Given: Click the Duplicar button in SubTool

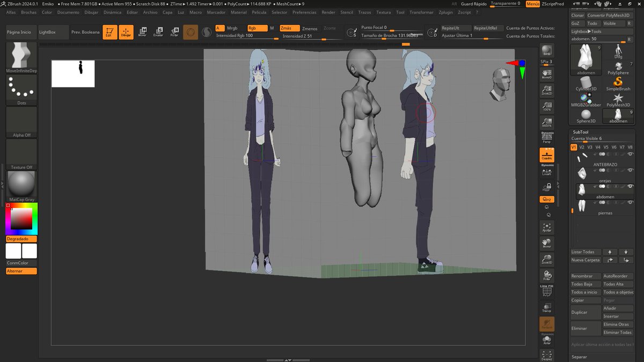Looking at the screenshot, I should pos(585,312).
